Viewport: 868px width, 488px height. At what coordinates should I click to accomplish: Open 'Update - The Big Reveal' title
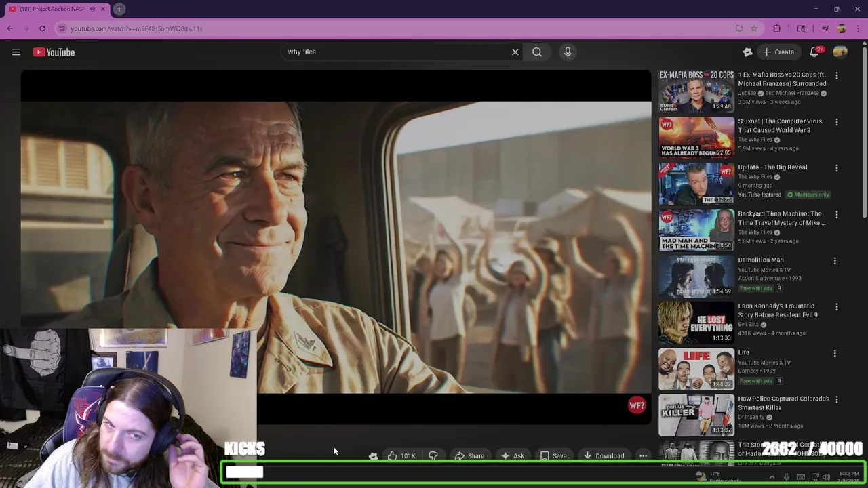(x=772, y=167)
